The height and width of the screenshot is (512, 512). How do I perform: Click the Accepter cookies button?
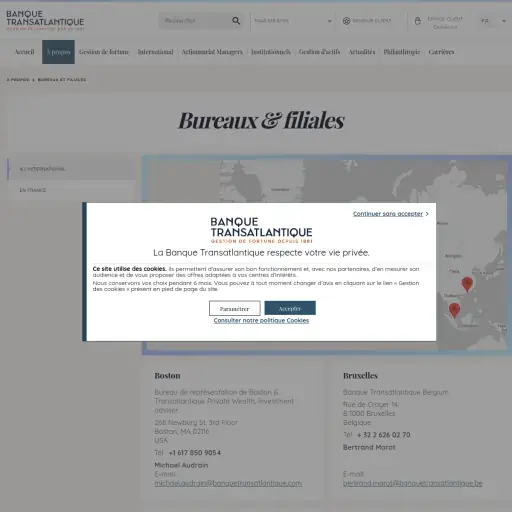(290, 308)
